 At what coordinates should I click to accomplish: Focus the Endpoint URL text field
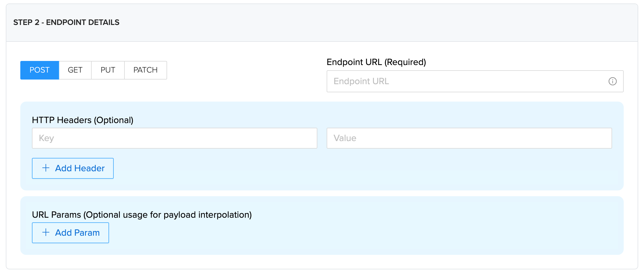tap(464, 81)
